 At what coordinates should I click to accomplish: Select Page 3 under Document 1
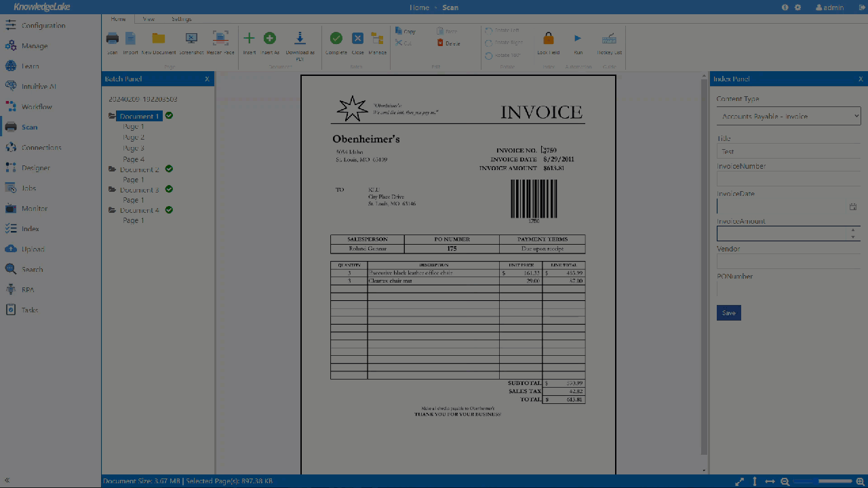coord(134,148)
